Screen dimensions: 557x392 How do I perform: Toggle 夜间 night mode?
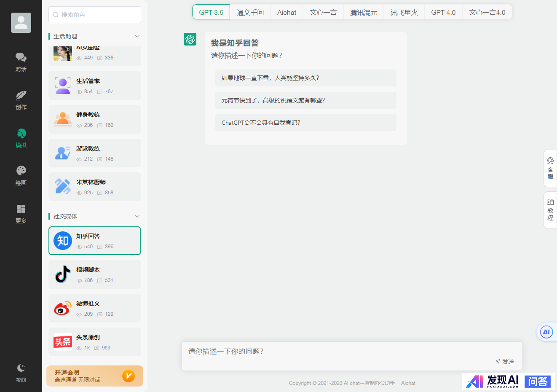[21, 373]
